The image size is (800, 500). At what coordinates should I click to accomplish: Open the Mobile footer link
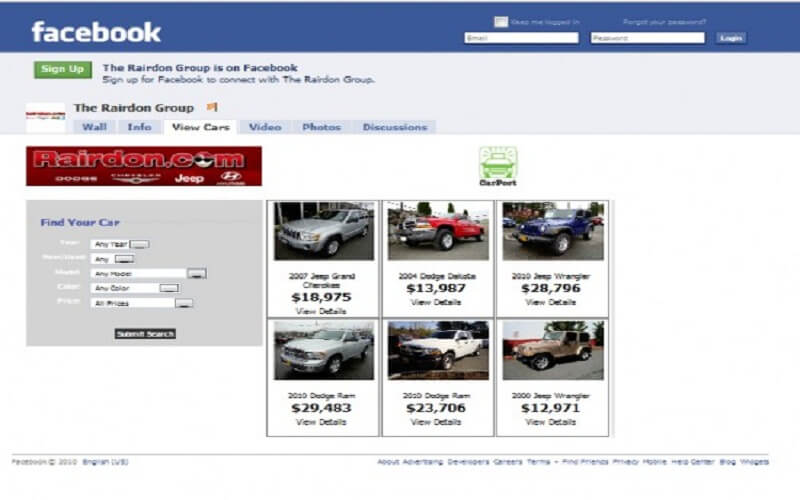tap(654, 462)
